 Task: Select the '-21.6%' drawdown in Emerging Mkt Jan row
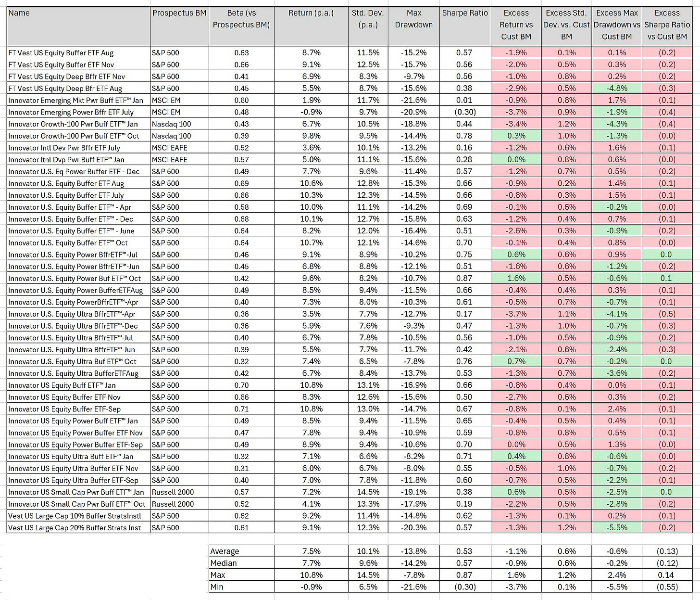[414, 100]
